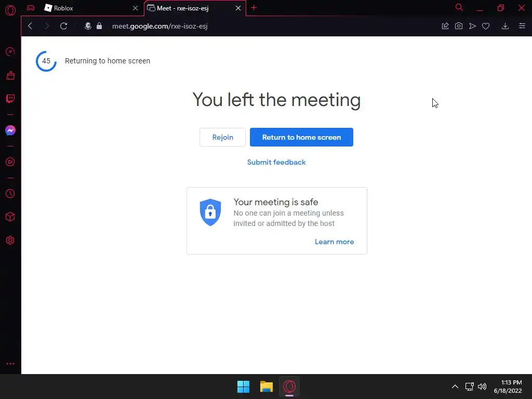Open GX Cleaner icon in sidebar
Screen dimensions: 532x399
click(10, 75)
